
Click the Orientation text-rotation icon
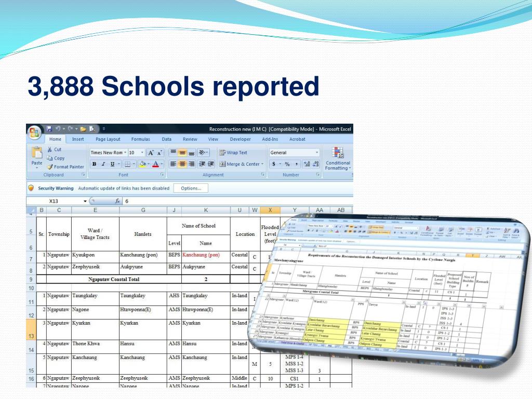[x=202, y=152]
